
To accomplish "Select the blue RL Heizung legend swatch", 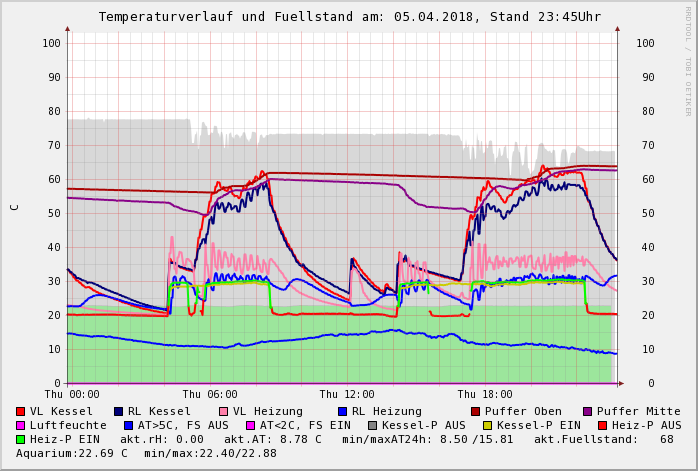I will pos(342,411).
